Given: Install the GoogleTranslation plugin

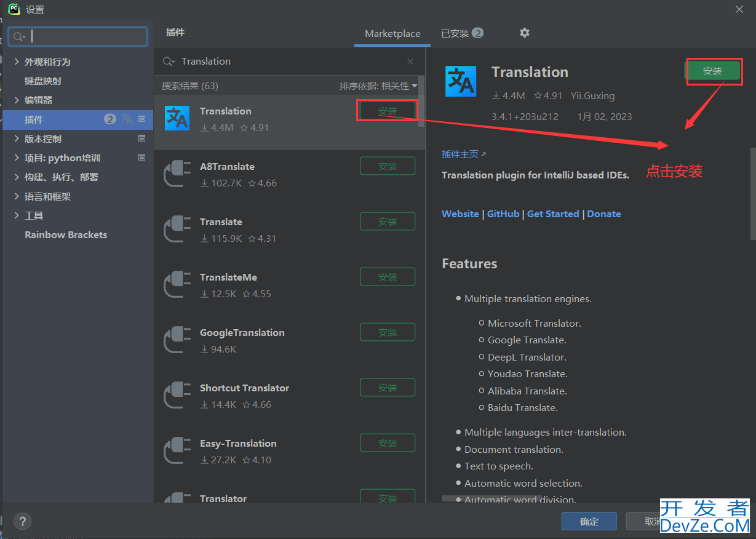Looking at the screenshot, I should click(x=388, y=332).
